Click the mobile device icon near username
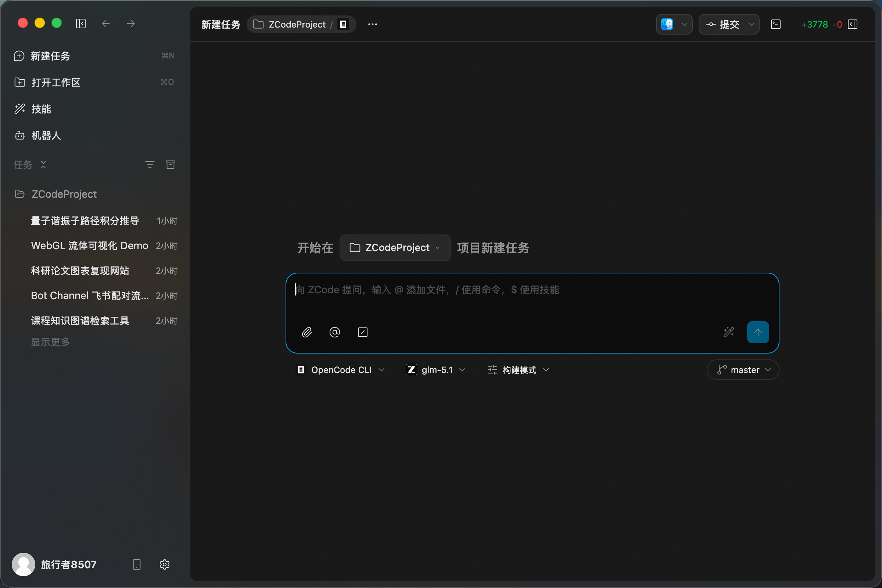Viewport: 882px width, 588px height. coord(136,564)
